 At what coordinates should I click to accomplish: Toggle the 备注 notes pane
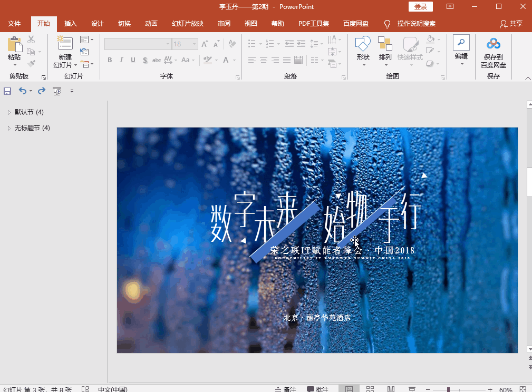(286, 389)
